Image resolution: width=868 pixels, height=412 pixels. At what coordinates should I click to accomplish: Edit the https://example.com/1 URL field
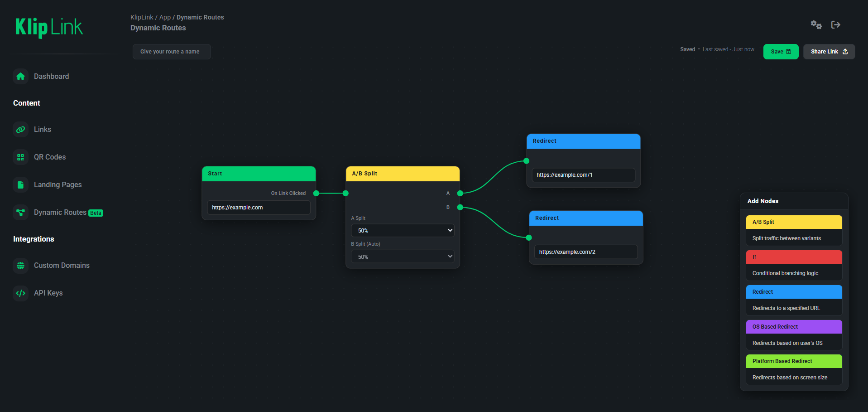583,175
